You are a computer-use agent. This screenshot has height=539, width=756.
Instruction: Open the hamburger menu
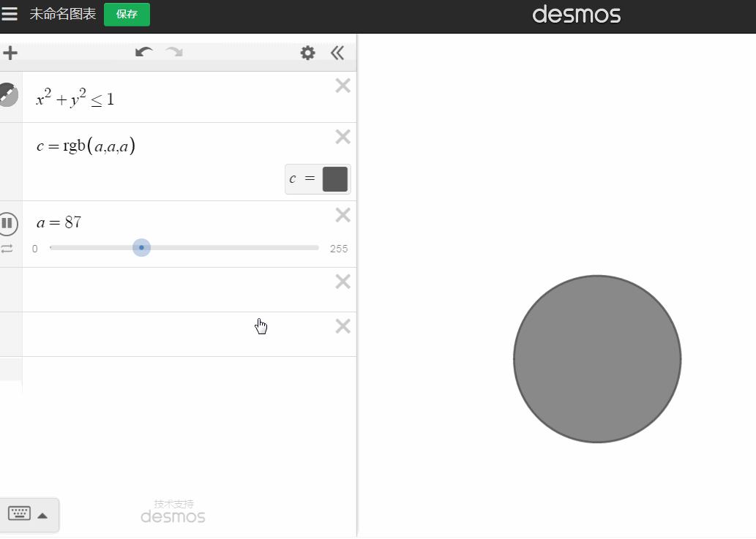pyautogui.click(x=10, y=14)
